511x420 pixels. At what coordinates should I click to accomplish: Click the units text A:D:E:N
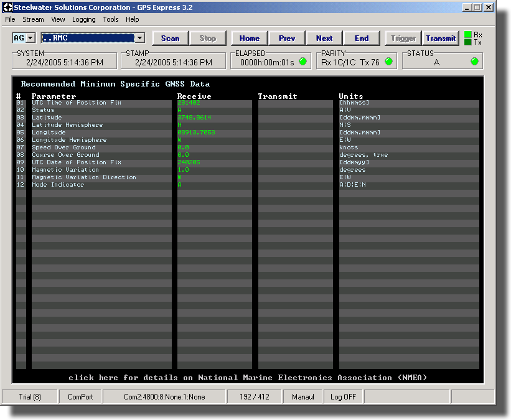tap(352, 185)
